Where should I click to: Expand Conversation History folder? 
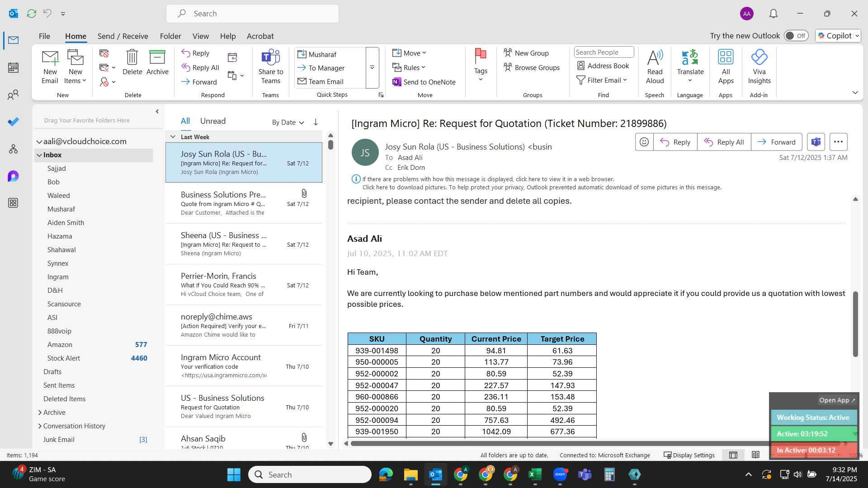pyautogui.click(x=40, y=426)
